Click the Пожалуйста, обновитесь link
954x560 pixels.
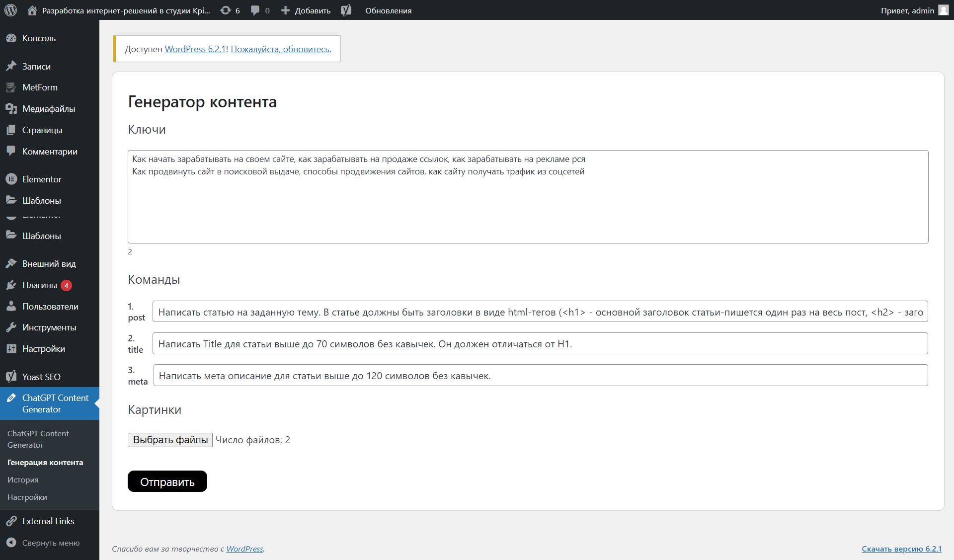click(280, 49)
